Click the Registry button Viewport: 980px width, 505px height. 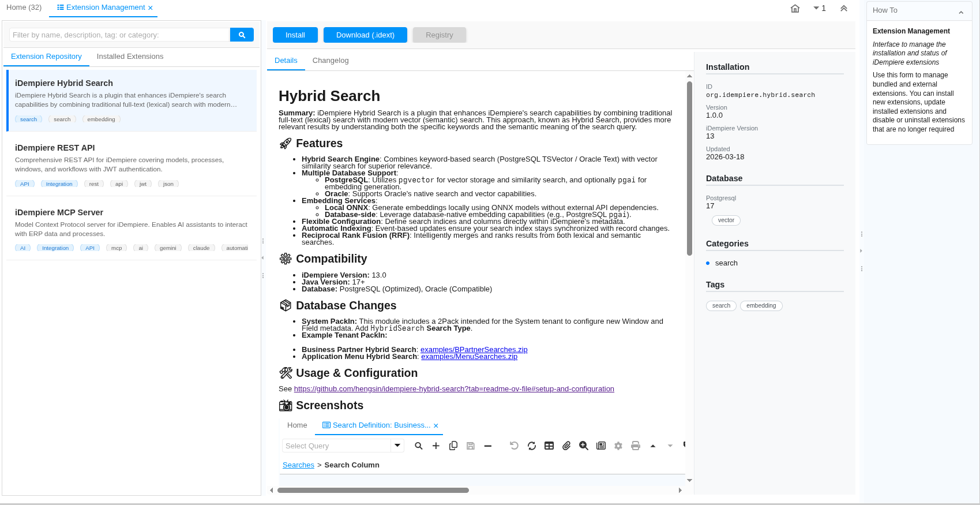[x=440, y=35]
